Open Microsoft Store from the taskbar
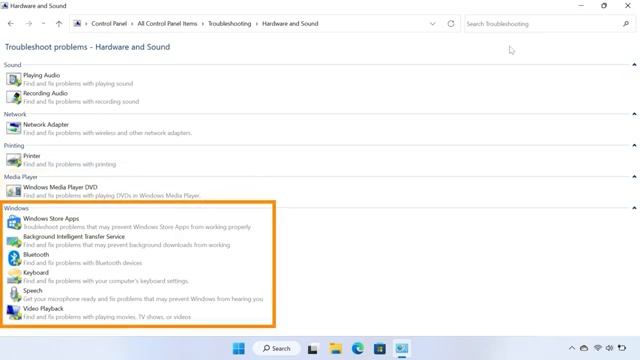 point(380,349)
